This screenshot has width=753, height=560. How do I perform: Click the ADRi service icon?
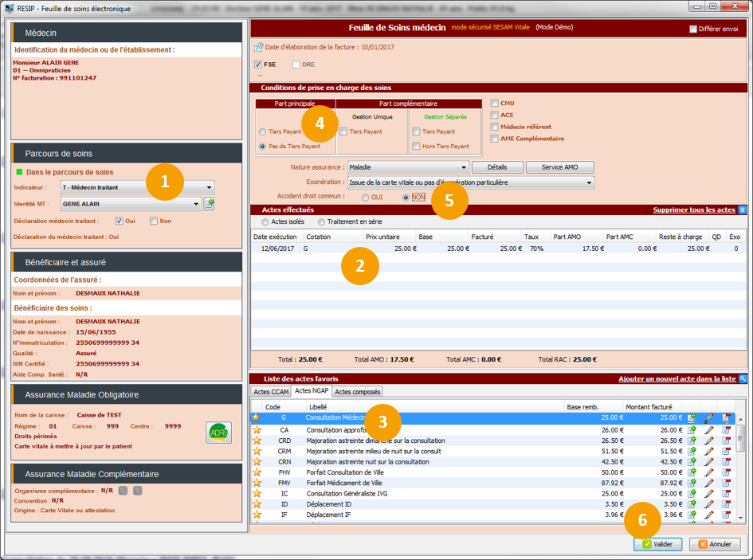[x=218, y=433]
